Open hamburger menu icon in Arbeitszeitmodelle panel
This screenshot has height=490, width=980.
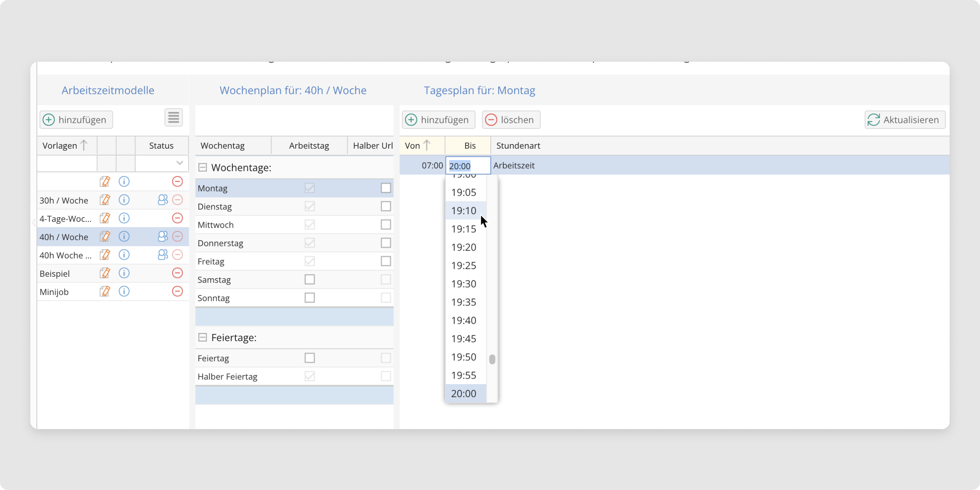tap(173, 118)
